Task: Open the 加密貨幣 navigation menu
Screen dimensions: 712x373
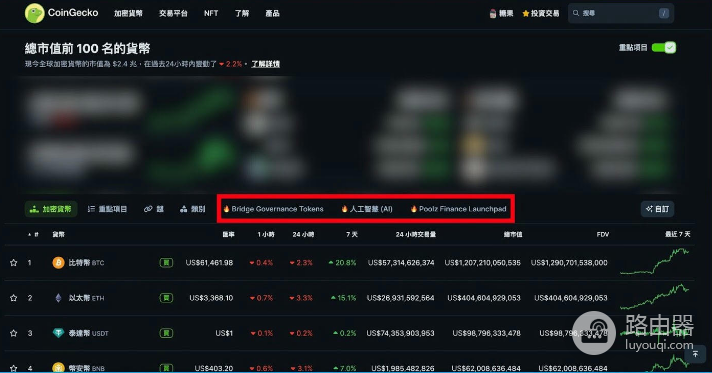Action: click(x=128, y=14)
